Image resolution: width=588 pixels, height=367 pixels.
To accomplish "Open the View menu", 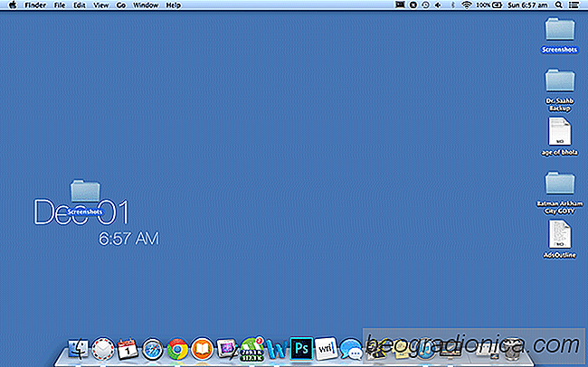I will [101, 5].
